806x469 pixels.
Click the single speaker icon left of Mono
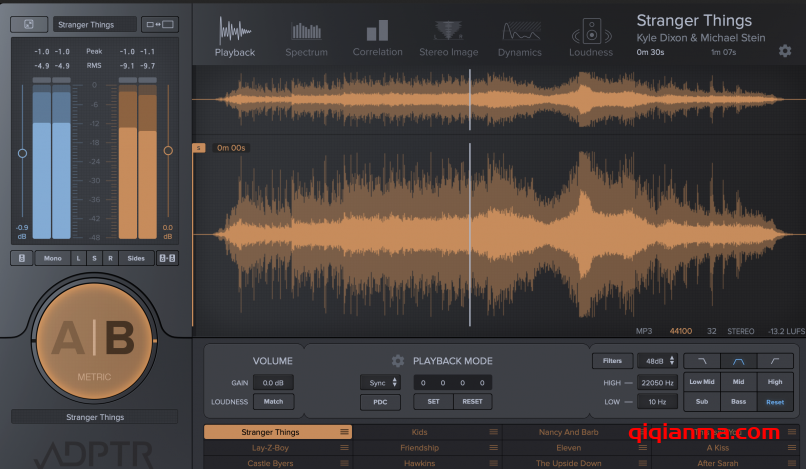tap(22, 258)
